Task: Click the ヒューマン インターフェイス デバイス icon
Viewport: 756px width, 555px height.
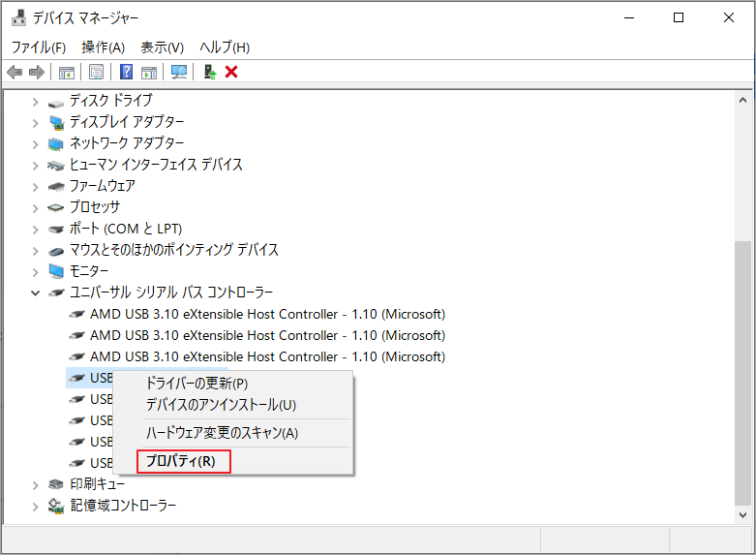Action: pyautogui.click(x=56, y=166)
